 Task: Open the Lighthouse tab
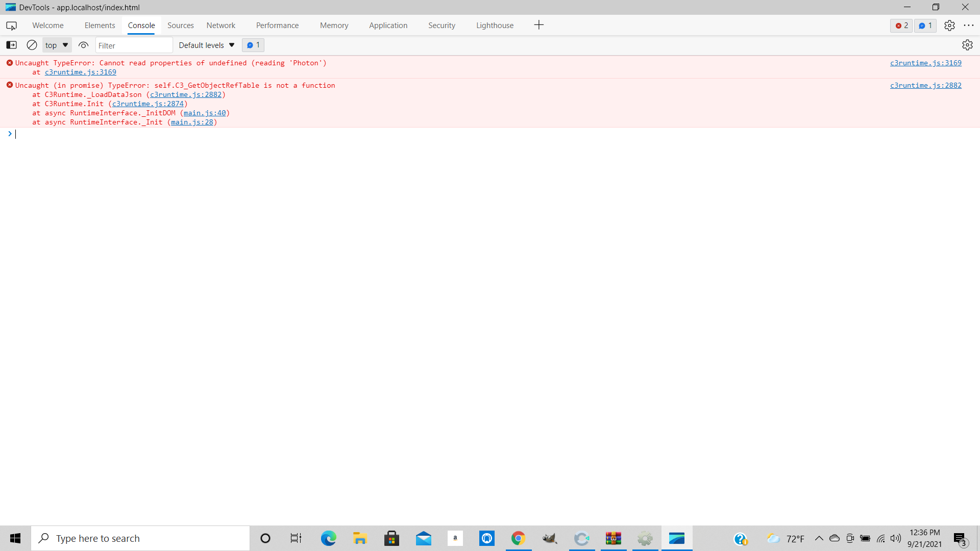click(495, 26)
